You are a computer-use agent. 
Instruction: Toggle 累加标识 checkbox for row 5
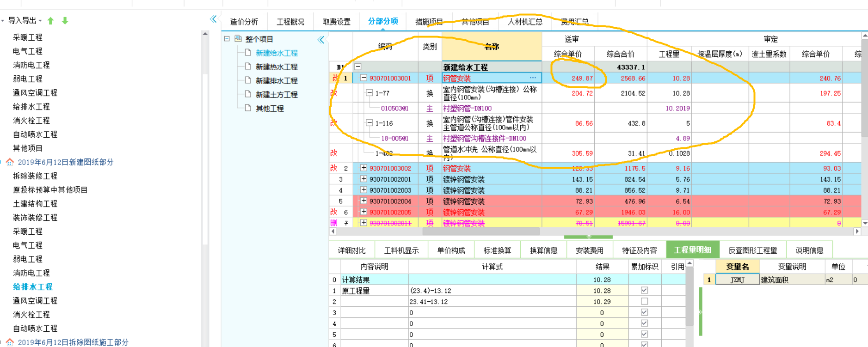pos(645,334)
